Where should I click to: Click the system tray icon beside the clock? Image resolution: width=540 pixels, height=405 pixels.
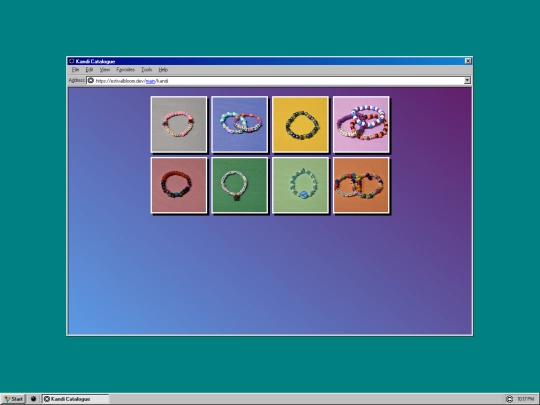509,399
